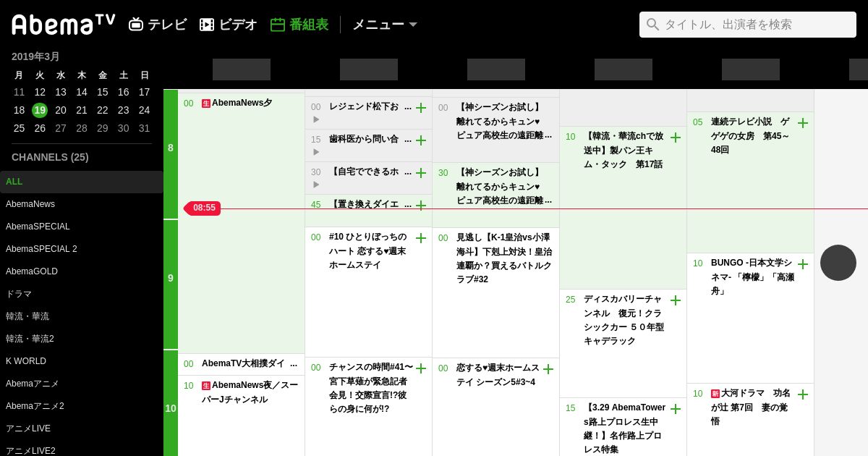The image size is (868, 456).
Task: Select AbemaSPECIAL channel in sidebar
Action: coord(81,227)
